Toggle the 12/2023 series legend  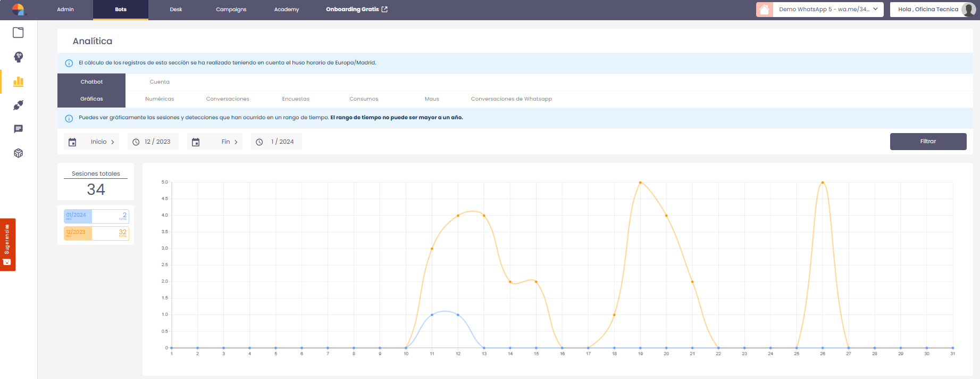pos(96,233)
